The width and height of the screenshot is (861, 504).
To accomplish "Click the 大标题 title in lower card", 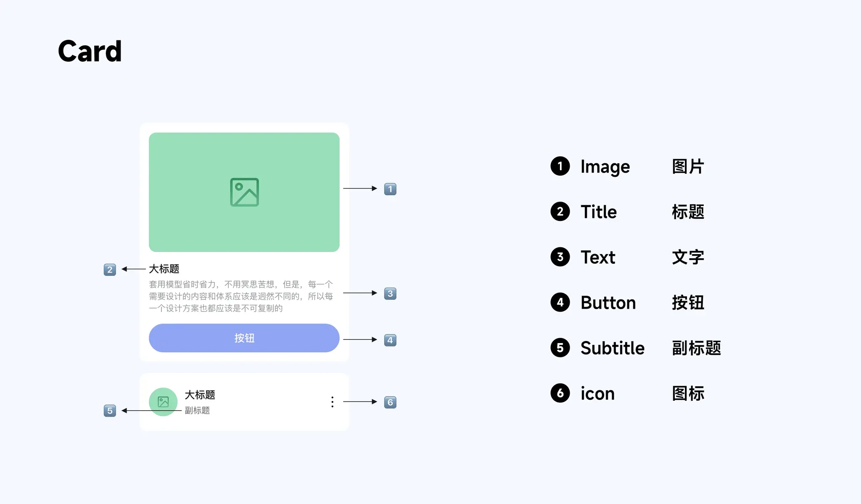I will (200, 395).
